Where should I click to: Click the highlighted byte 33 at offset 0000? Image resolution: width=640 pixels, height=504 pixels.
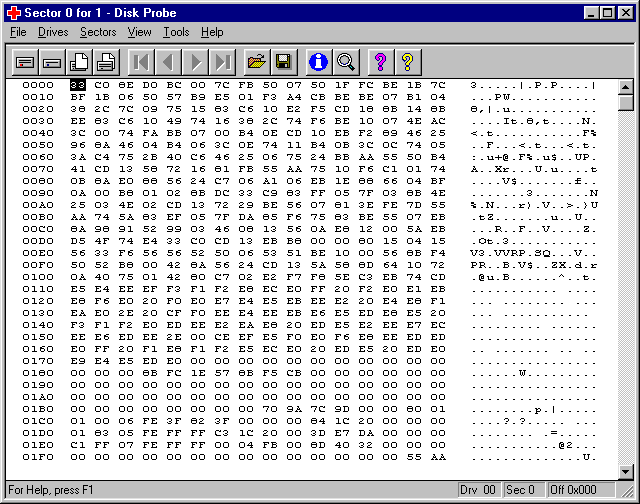tap(78, 85)
